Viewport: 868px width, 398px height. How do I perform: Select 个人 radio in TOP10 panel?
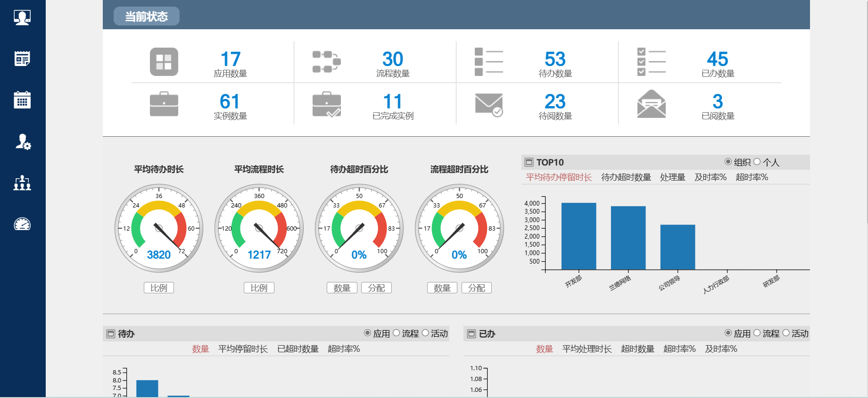pos(757,162)
